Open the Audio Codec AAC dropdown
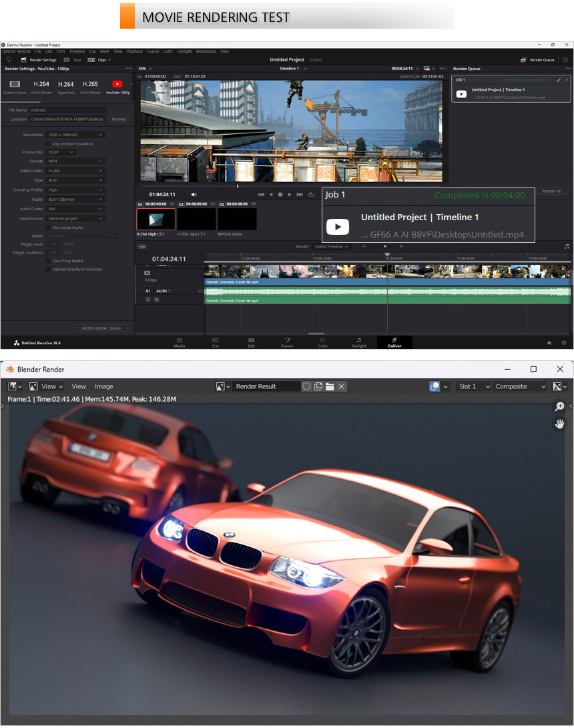The height and width of the screenshot is (728, 574). 75,209
